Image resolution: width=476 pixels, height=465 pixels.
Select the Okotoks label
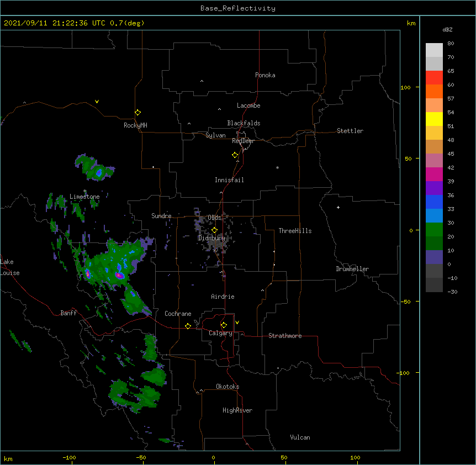click(228, 387)
